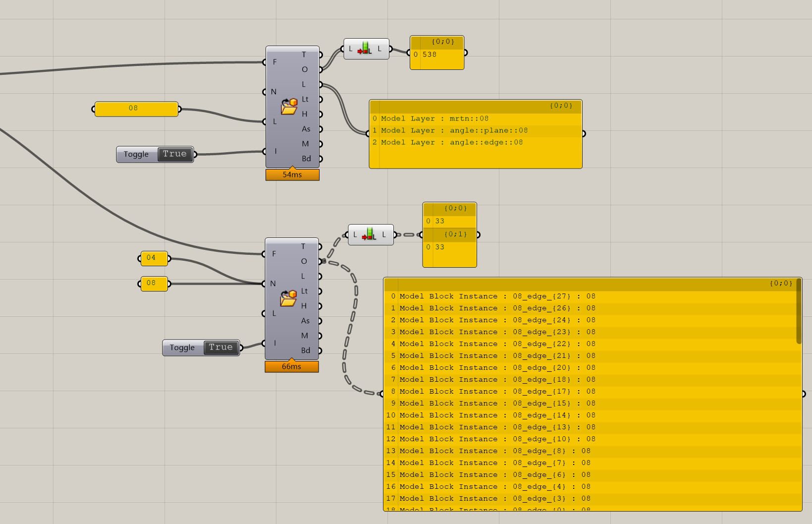
Task: Click the 66ms profiler tag
Action: click(x=291, y=366)
